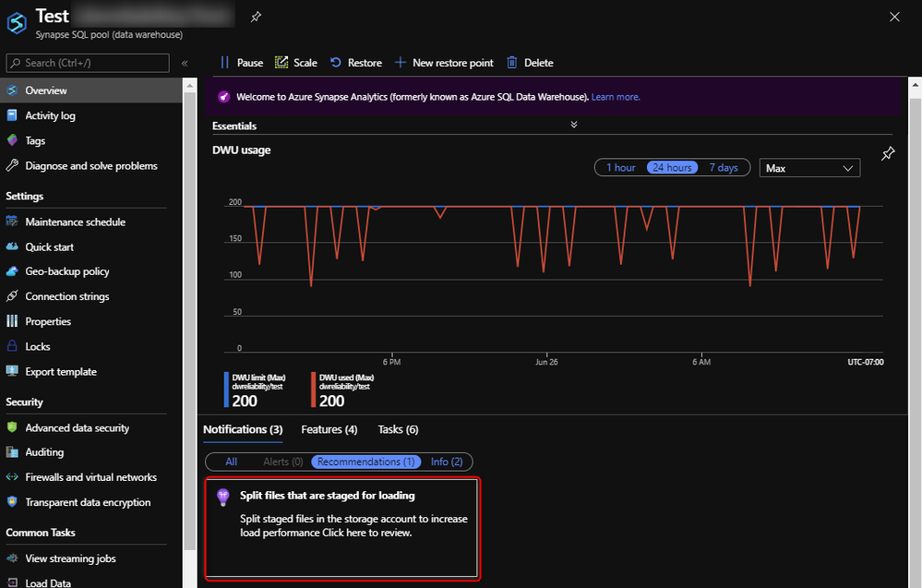Select the 1 hour time range
This screenshot has height=588, width=922.
(620, 168)
